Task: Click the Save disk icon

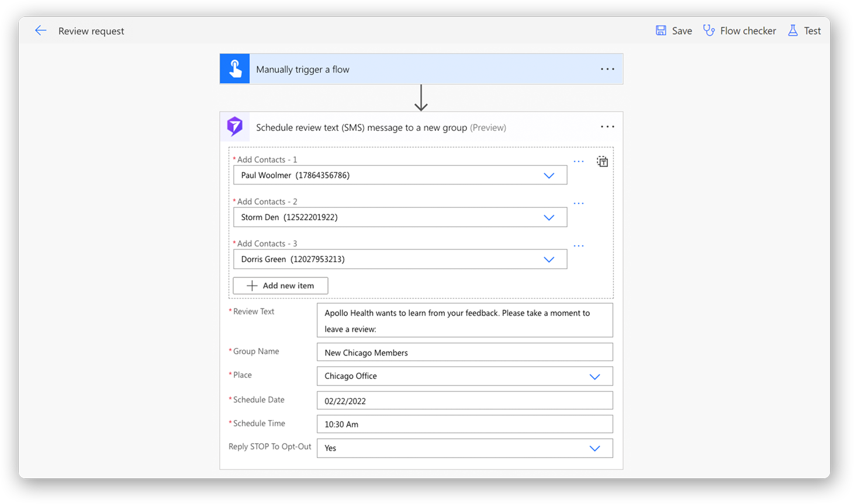Action: click(x=661, y=30)
